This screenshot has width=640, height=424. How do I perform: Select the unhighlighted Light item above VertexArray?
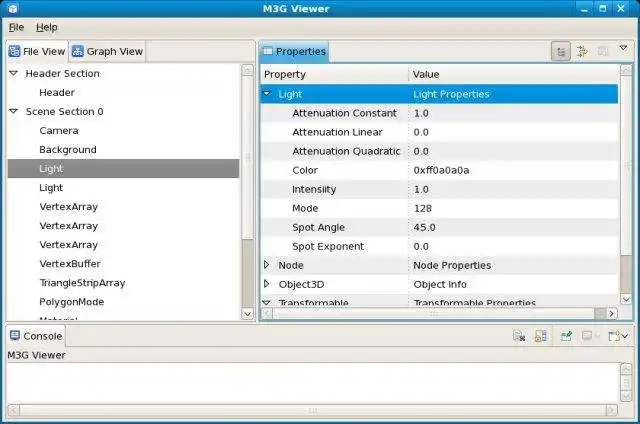pyautogui.click(x=51, y=188)
